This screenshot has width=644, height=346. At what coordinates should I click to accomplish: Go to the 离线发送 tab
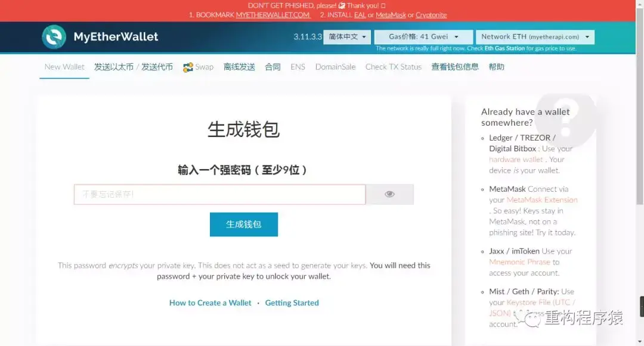(239, 67)
